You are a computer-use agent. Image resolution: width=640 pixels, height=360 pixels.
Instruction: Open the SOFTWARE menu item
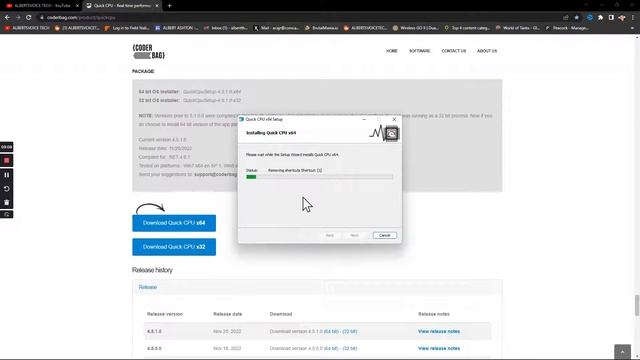pyautogui.click(x=420, y=51)
